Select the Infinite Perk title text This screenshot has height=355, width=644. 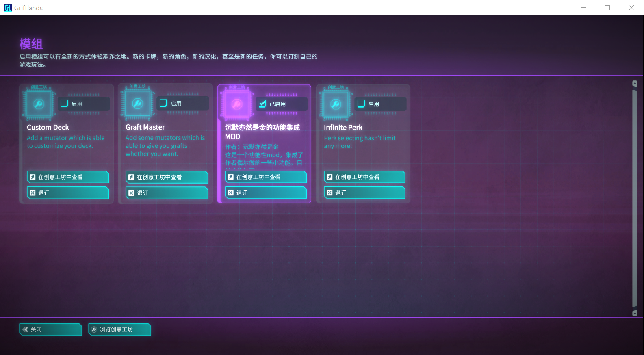343,128
